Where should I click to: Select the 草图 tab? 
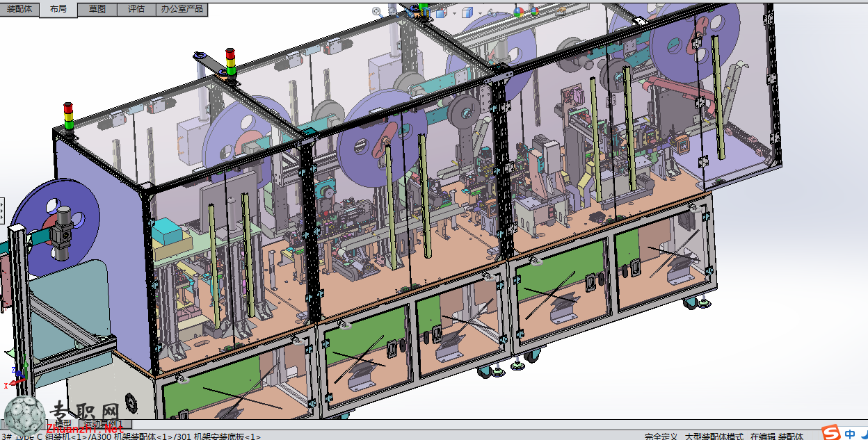pos(97,9)
